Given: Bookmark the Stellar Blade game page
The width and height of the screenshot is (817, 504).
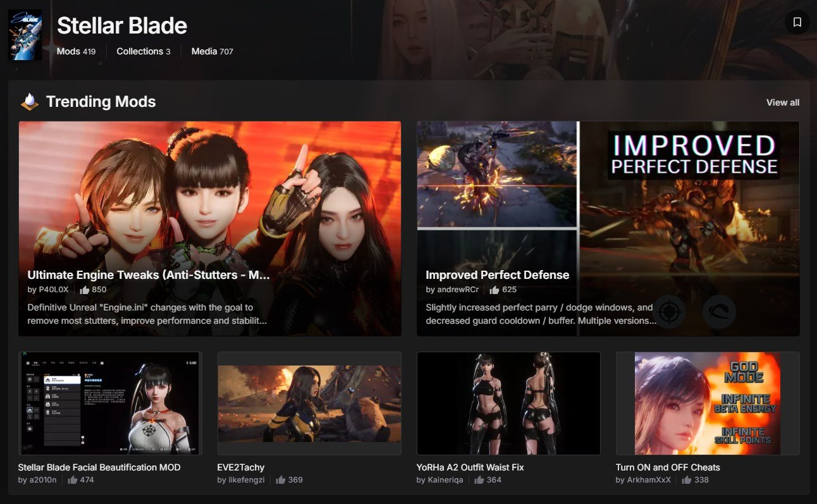Looking at the screenshot, I should click(x=797, y=22).
